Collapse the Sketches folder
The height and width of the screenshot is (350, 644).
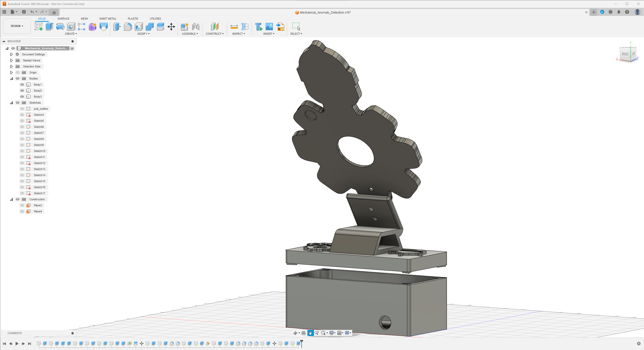(x=11, y=103)
